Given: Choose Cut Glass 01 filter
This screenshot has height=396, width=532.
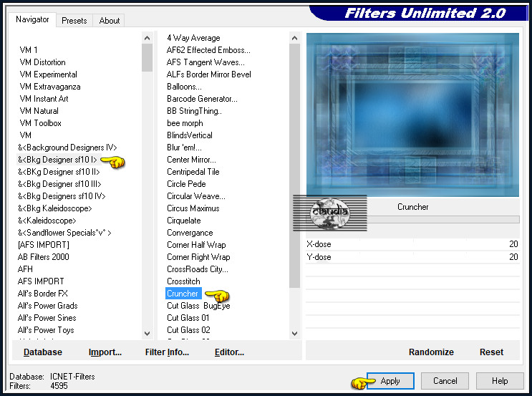Looking at the screenshot, I should pos(188,318).
